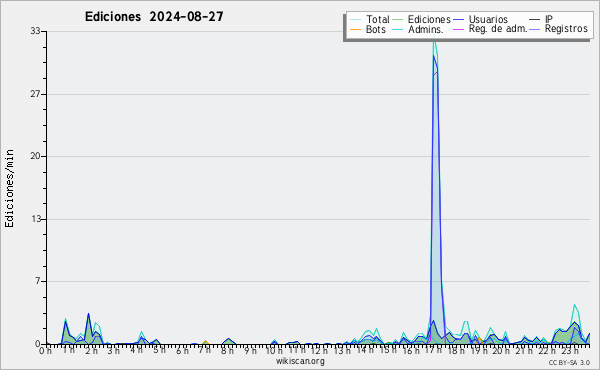Viewport: 600px width, 370px height.
Task: Click the 'wikiscan.org' caption under the chart
Action: (300, 361)
